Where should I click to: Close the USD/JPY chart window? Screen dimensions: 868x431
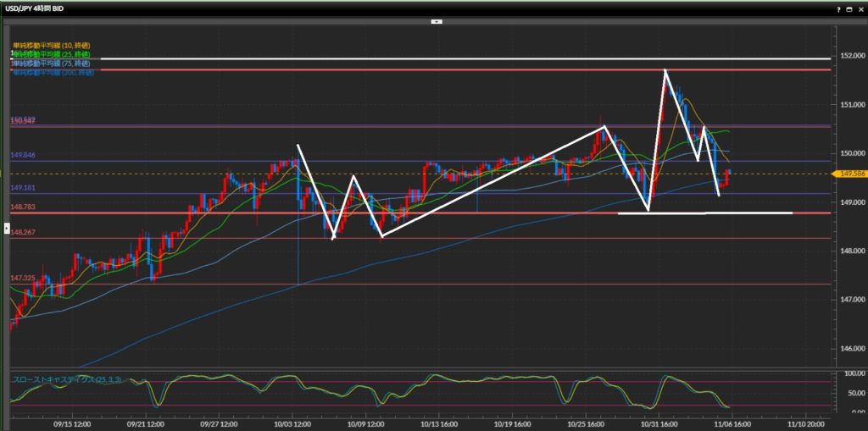[x=860, y=8]
